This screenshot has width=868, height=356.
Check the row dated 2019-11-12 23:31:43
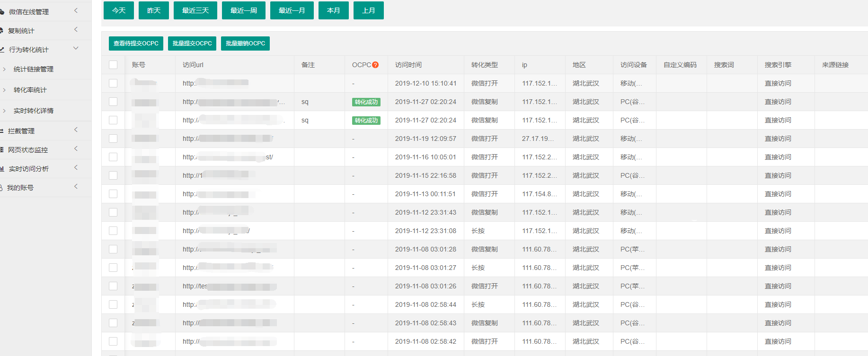pos(113,212)
